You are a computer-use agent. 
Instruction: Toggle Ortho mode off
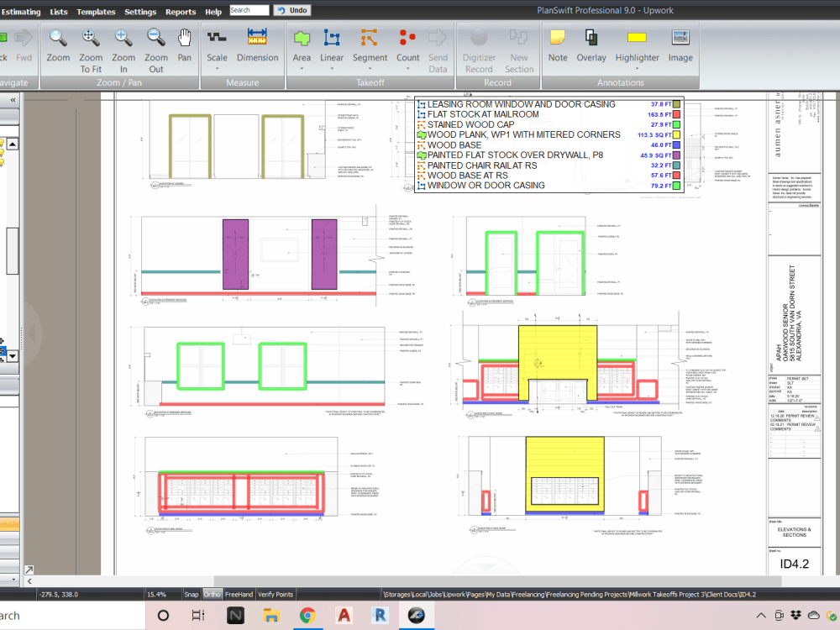tap(212, 594)
